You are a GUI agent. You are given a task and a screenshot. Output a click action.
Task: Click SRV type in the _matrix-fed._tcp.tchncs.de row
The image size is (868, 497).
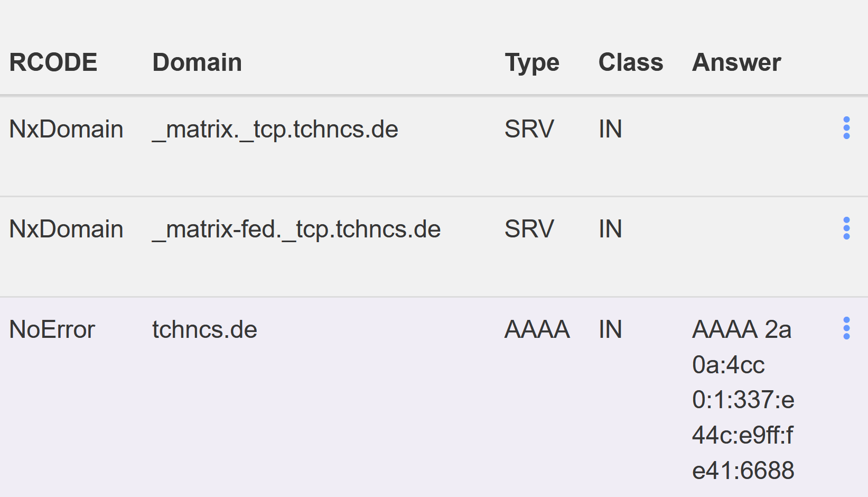tap(529, 229)
